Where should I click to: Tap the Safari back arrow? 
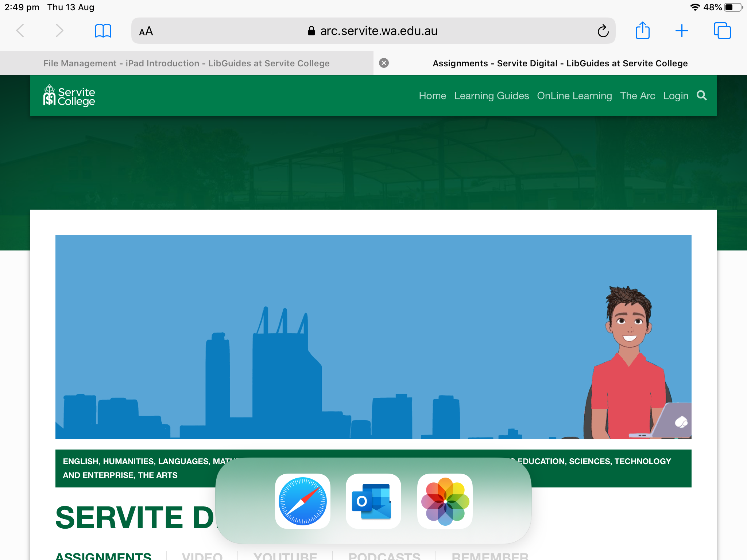pyautogui.click(x=20, y=31)
